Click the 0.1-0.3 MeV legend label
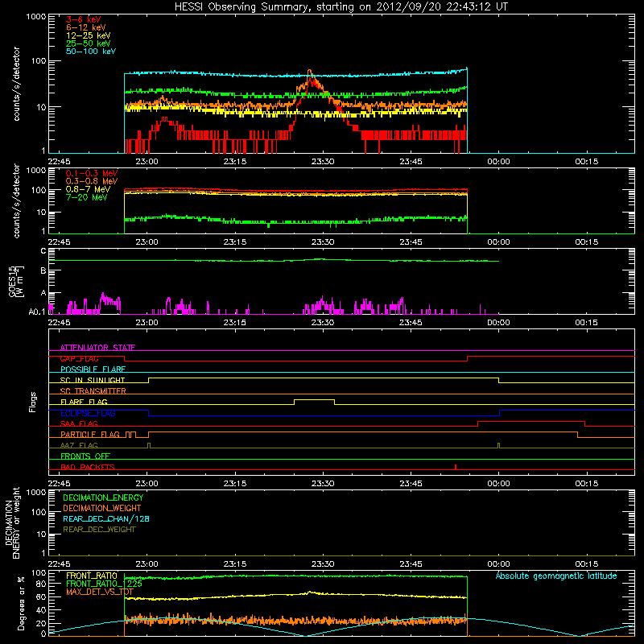The height and width of the screenshot is (644, 644). coord(92,173)
